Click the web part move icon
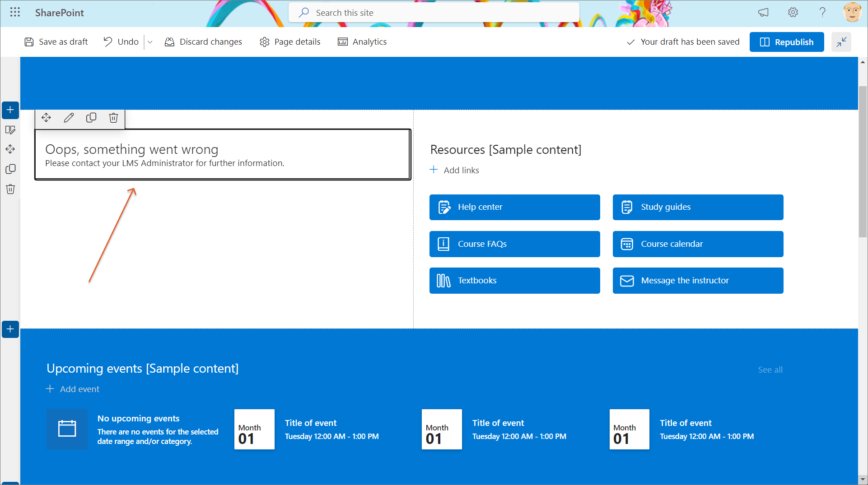868x485 pixels. tap(46, 118)
